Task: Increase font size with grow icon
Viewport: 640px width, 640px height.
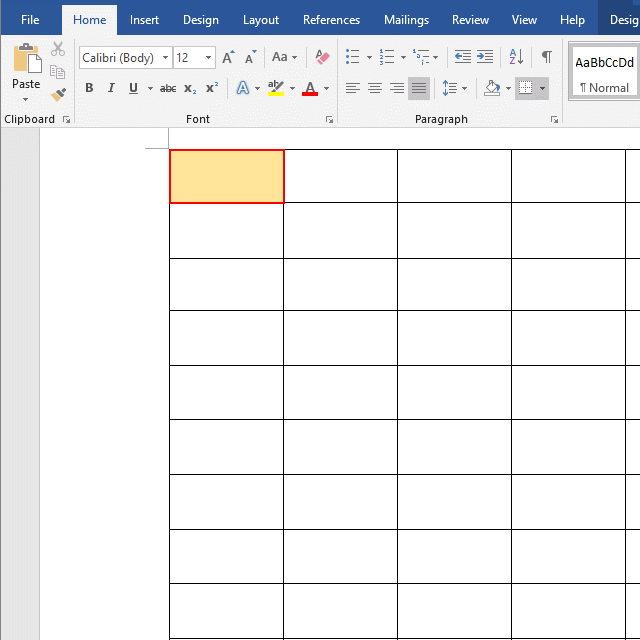Action: point(228,57)
